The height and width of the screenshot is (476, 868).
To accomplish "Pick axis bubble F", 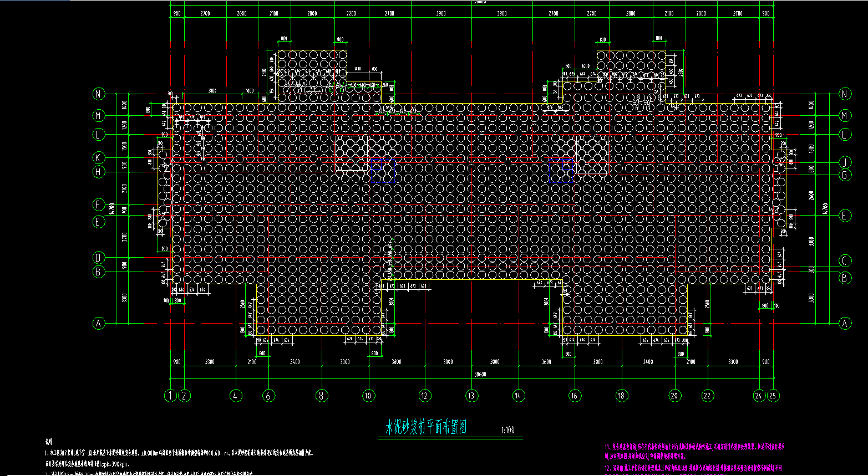I will coord(99,205).
